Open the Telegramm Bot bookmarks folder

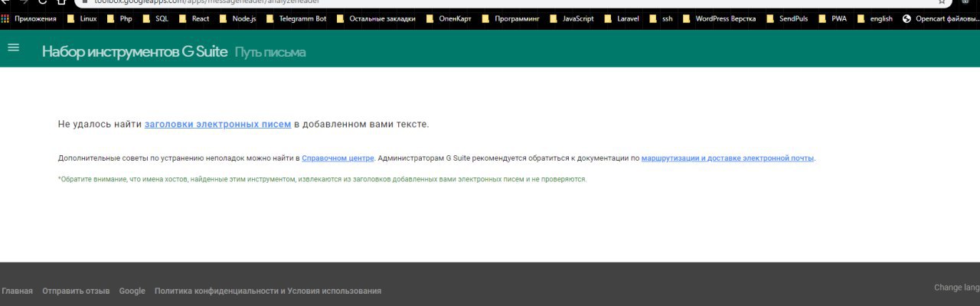click(296, 18)
